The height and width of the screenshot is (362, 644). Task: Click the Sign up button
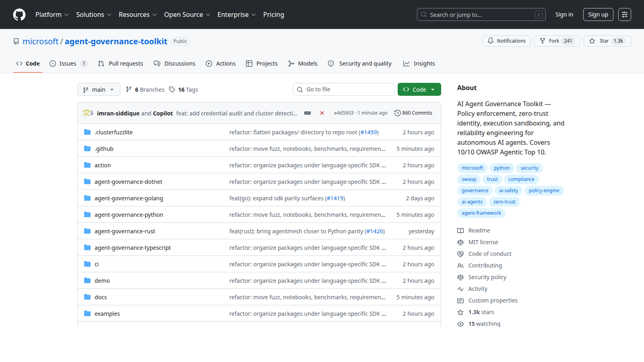[598, 14]
